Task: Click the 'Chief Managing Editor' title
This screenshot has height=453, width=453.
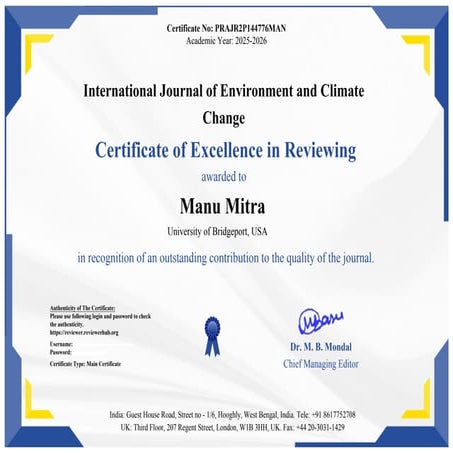Action: point(321,364)
